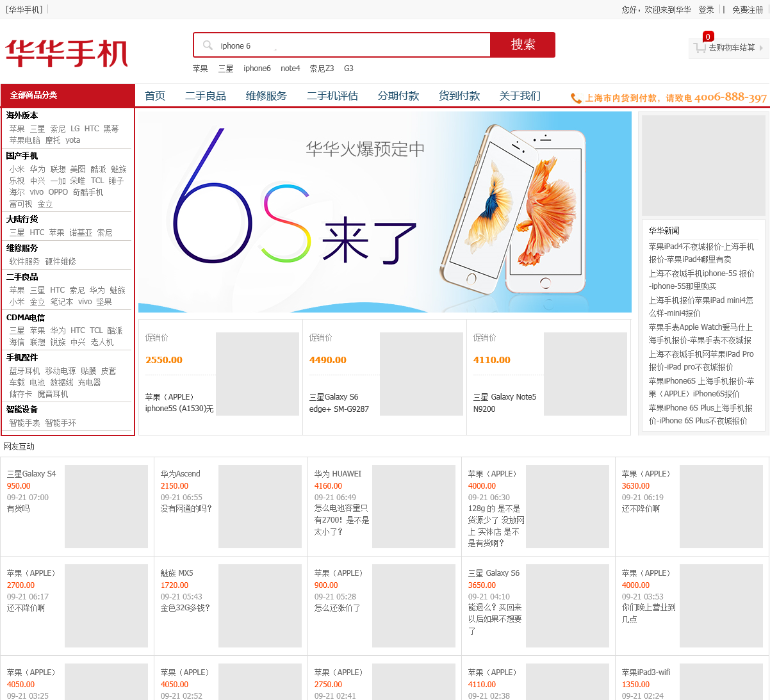Click the cart arrow next to 去购物车结算
The height and width of the screenshot is (700, 770).
point(761,47)
